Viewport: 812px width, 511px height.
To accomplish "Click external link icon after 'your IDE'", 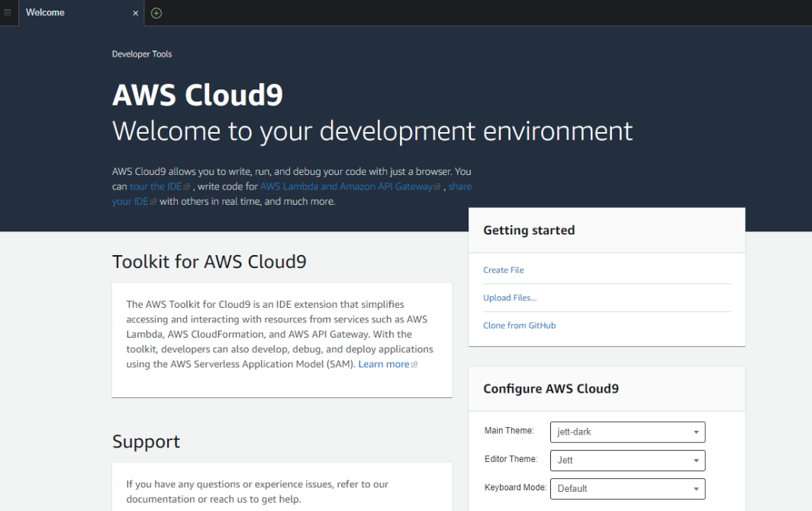I will pyautogui.click(x=153, y=202).
